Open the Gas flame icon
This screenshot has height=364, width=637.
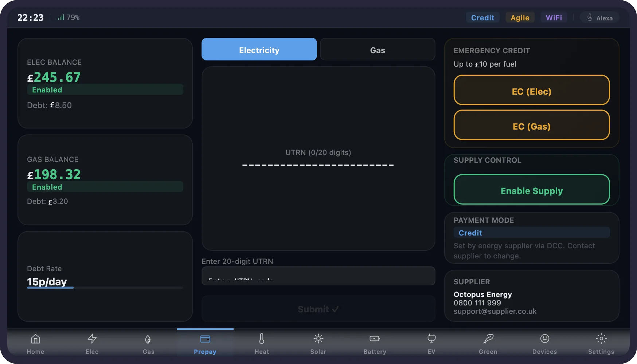pyautogui.click(x=148, y=343)
